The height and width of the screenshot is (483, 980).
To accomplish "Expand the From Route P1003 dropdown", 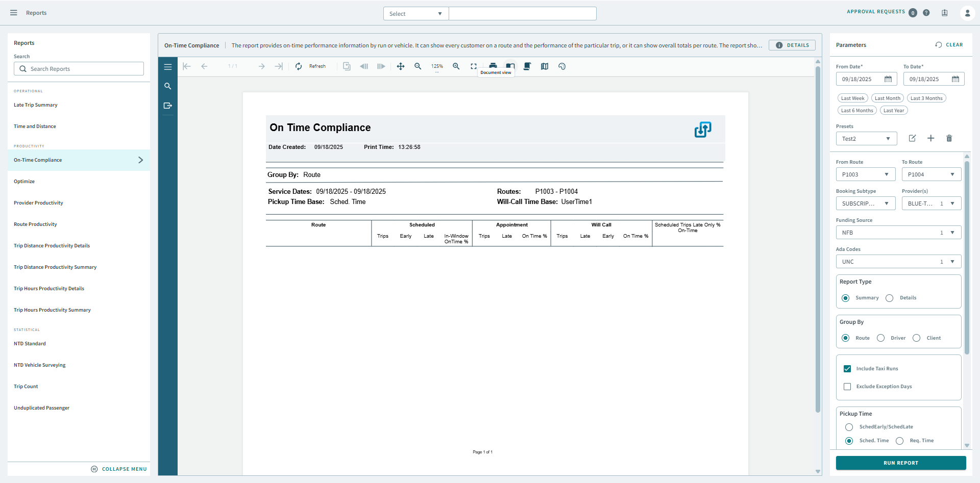I will click(865, 174).
